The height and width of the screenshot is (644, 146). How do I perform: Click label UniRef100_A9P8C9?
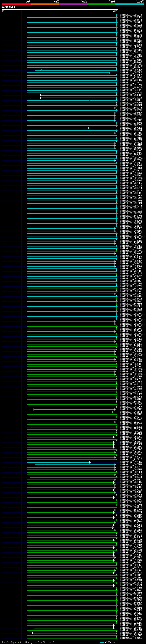(x=131, y=462)
